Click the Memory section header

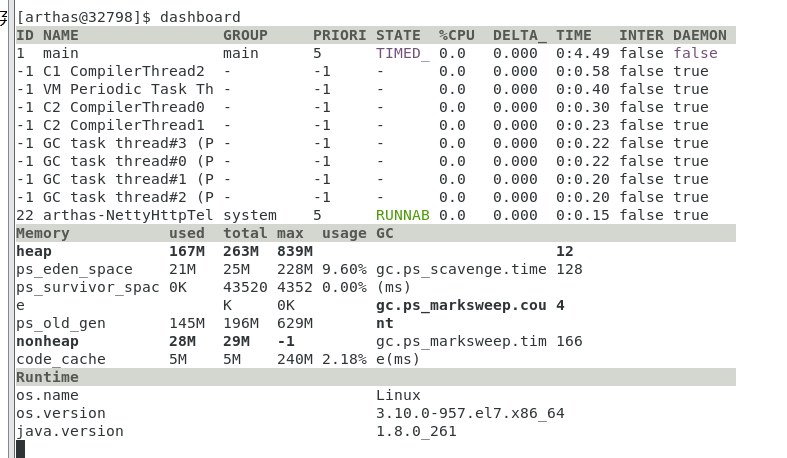43,233
